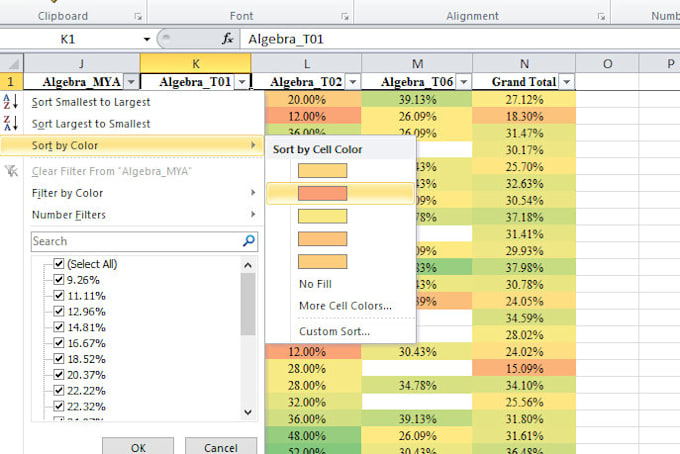Select the Grand Total 37.98% cell
The width and height of the screenshot is (680, 454).
pos(524,267)
